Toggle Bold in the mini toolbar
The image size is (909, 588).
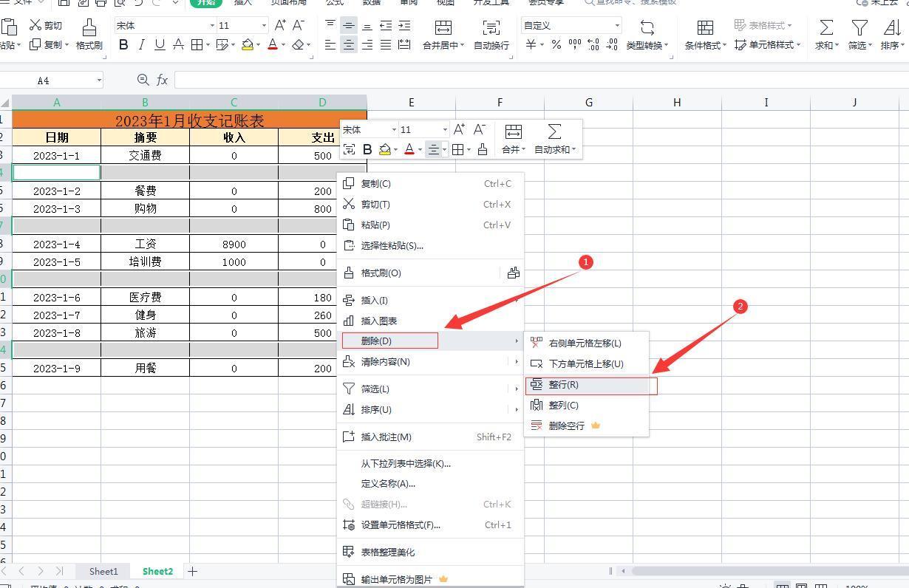coord(367,149)
